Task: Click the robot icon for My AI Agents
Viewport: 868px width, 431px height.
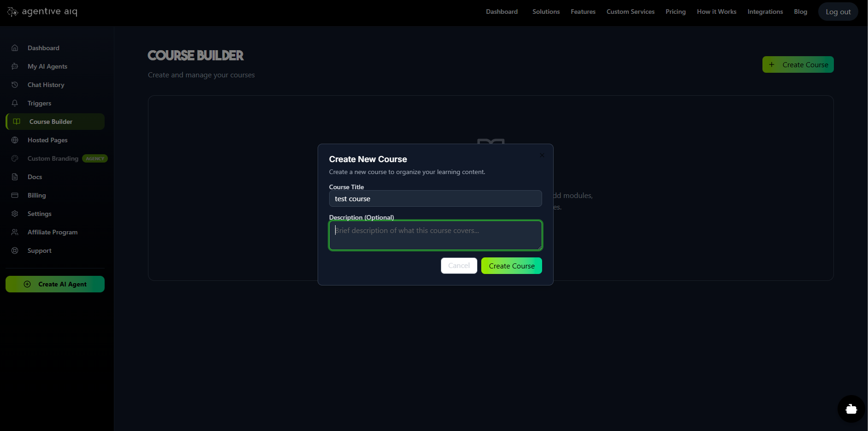Action: (x=15, y=66)
